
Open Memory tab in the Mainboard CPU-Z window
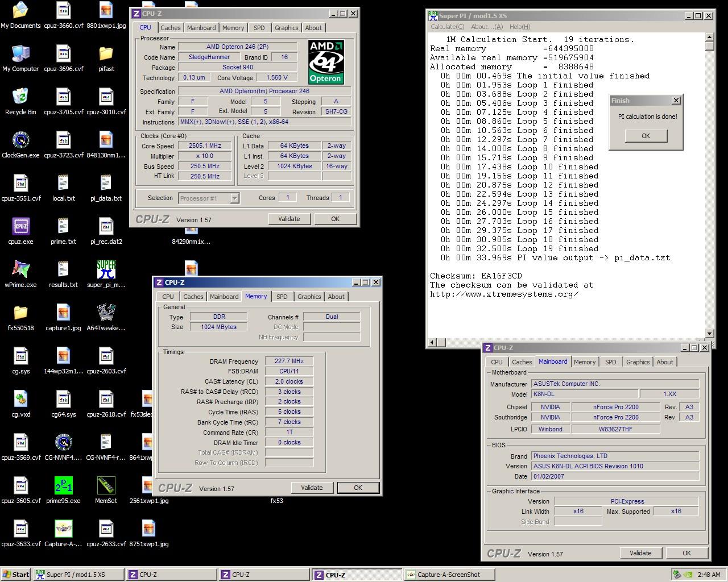point(584,362)
